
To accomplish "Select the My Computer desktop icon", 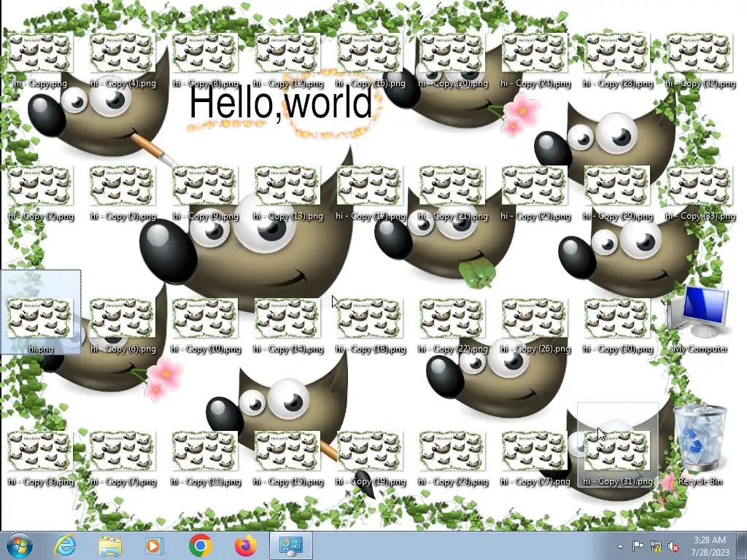I will 700,320.
